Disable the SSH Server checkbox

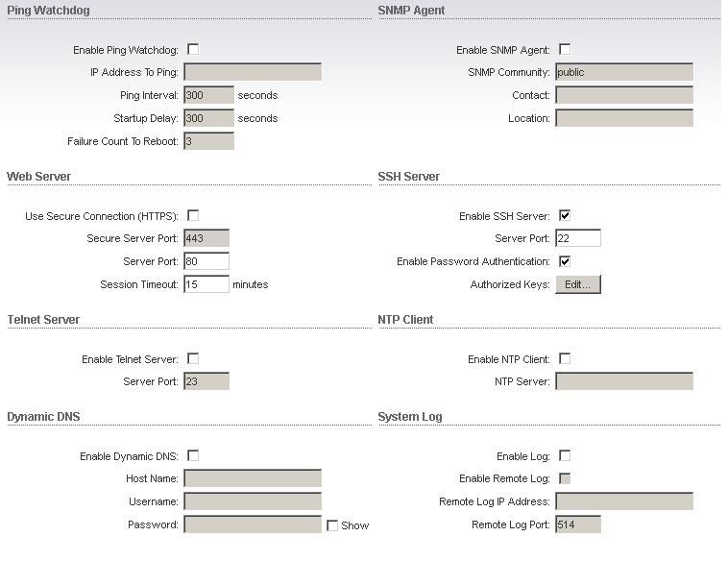565,215
